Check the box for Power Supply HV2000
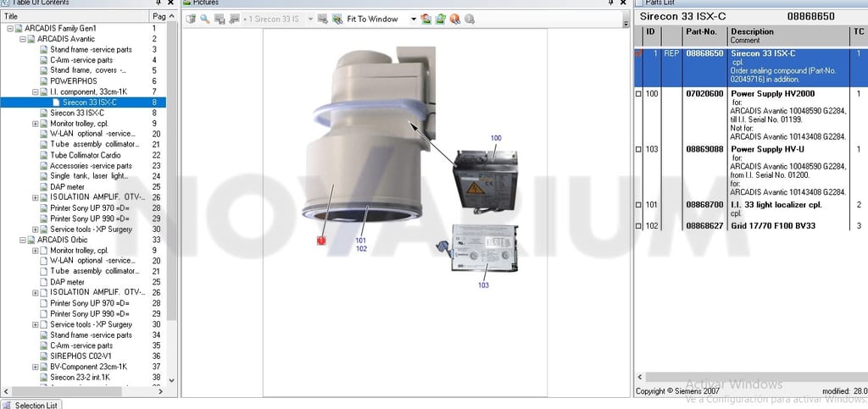The height and width of the screenshot is (409, 868). pyautogui.click(x=639, y=94)
